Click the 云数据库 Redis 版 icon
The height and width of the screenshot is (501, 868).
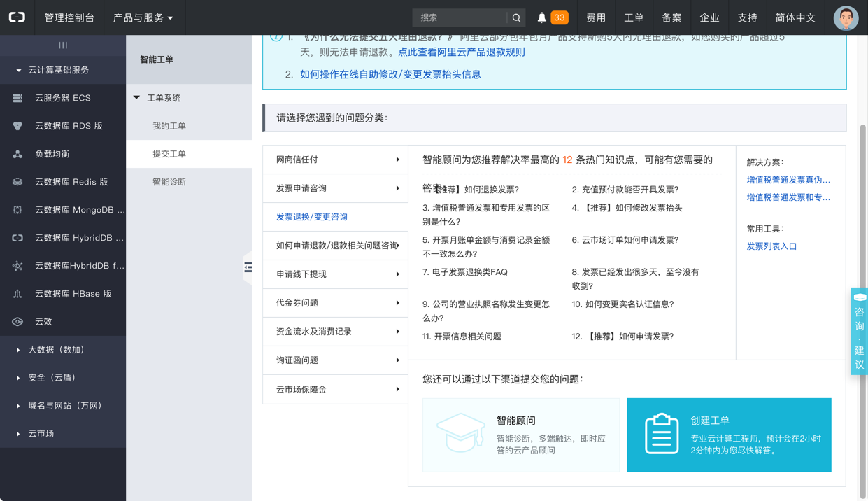(x=17, y=182)
